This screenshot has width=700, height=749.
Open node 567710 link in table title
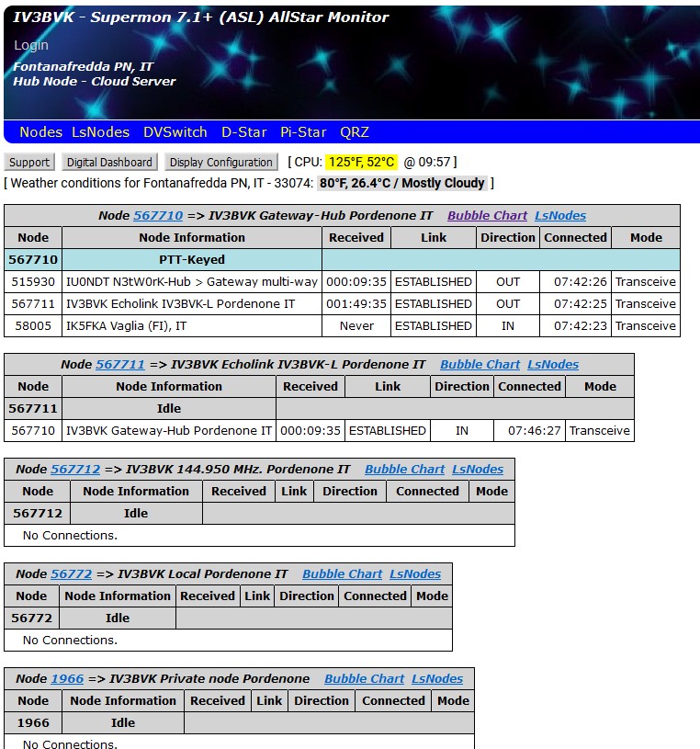coord(158,215)
